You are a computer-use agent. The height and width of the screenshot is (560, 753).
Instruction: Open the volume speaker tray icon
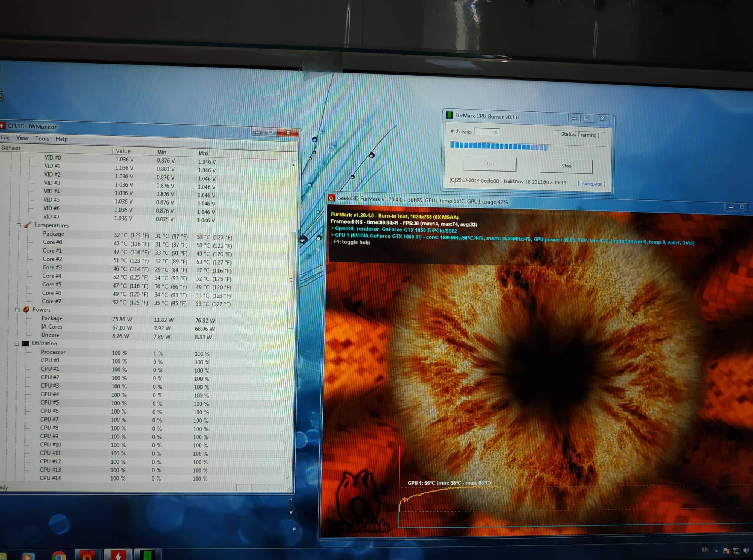(x=747, y=551)
